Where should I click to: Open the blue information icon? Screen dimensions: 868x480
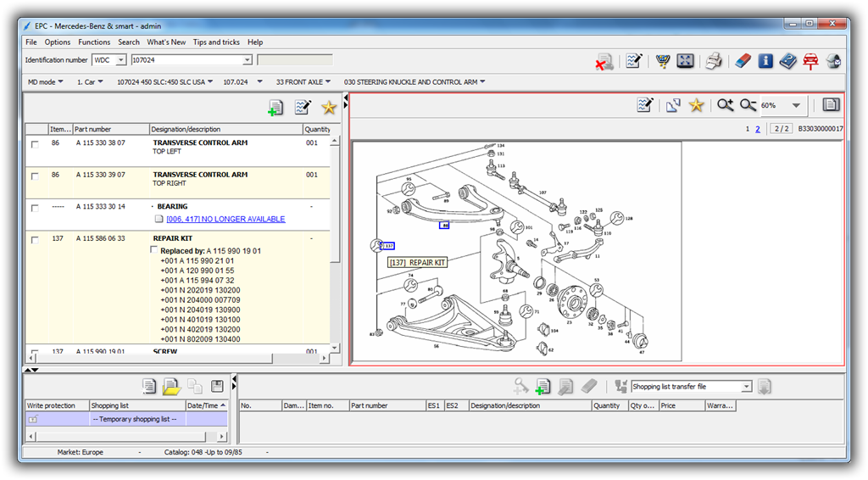(x=765, y=61)
